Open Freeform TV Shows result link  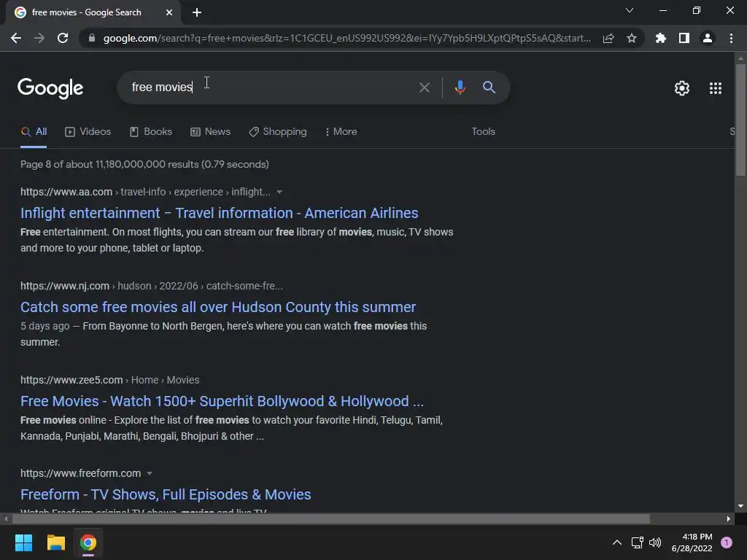(166, 494)
